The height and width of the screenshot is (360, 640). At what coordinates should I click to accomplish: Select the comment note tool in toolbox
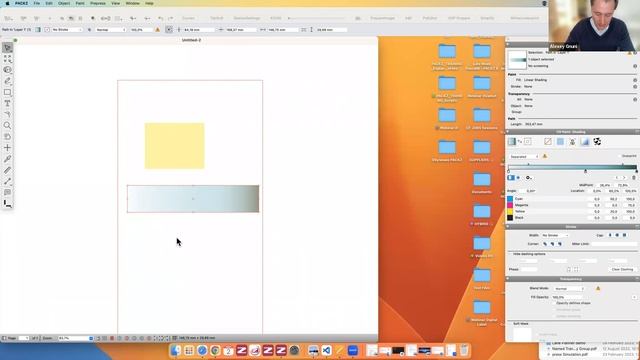pos(7,192)
